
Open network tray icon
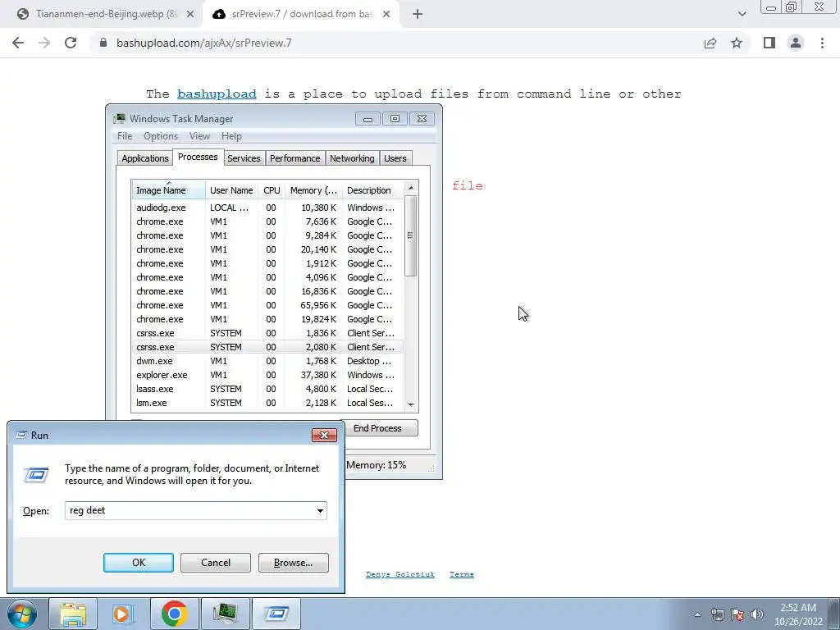coord(717,614)
